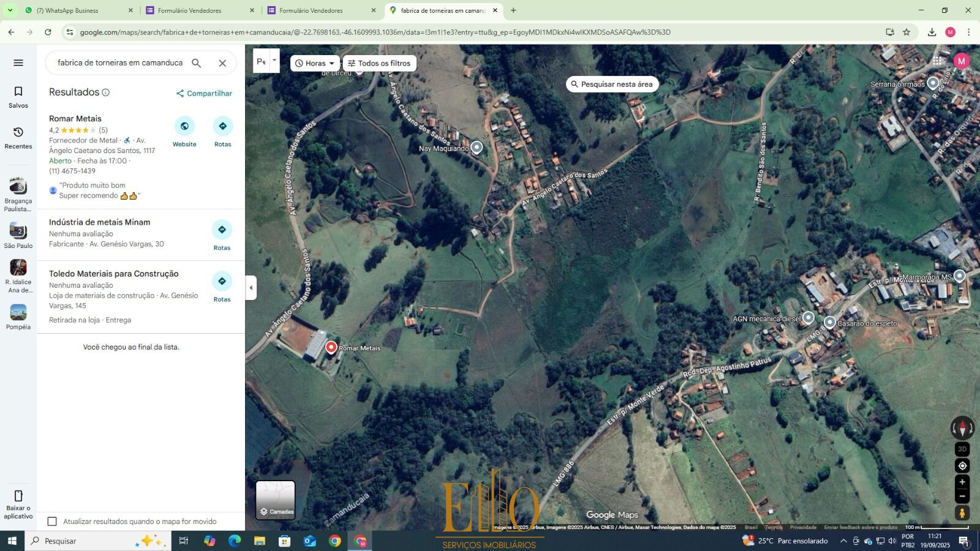The height and width of the screenshot is (551, 980).
Task: Open the Maps hamburger menu
Action: tap(18, 62)
